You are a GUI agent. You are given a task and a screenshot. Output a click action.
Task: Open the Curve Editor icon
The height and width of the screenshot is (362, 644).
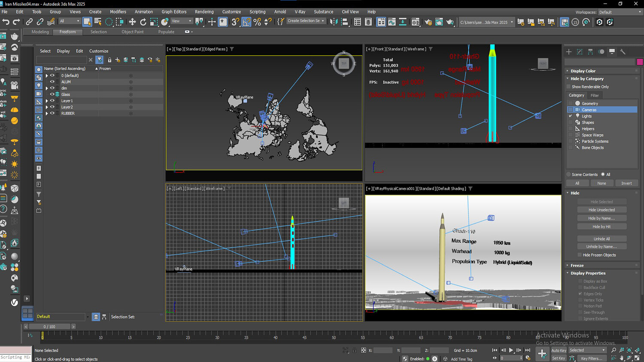click(392, 22)
